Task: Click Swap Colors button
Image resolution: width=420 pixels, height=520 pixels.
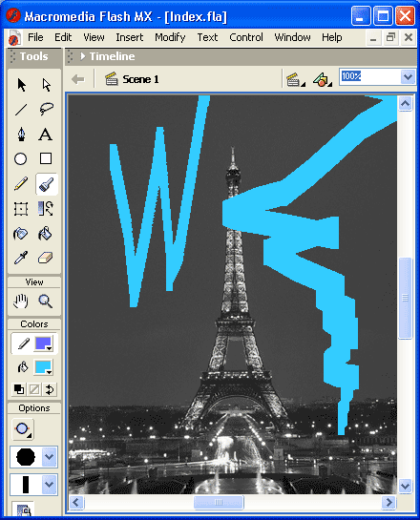Action: pyautogui.click(x=50, y=389)
